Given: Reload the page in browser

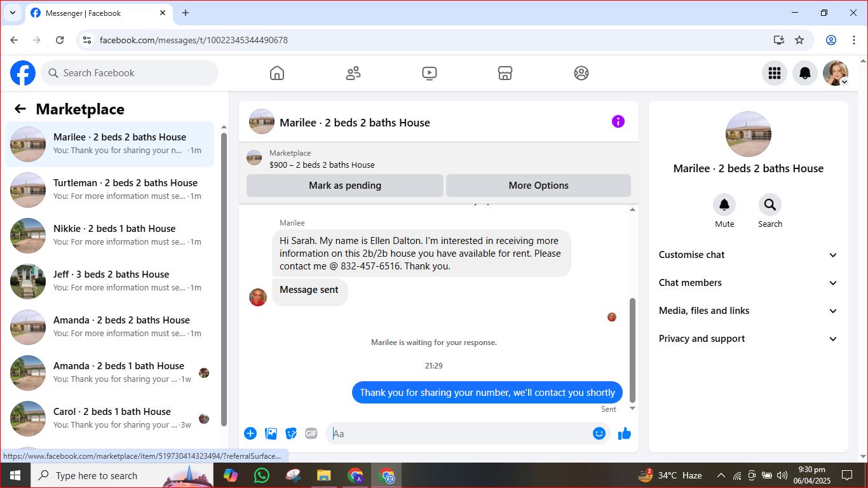Looking at the screenshot, I should tap(60, 40).
